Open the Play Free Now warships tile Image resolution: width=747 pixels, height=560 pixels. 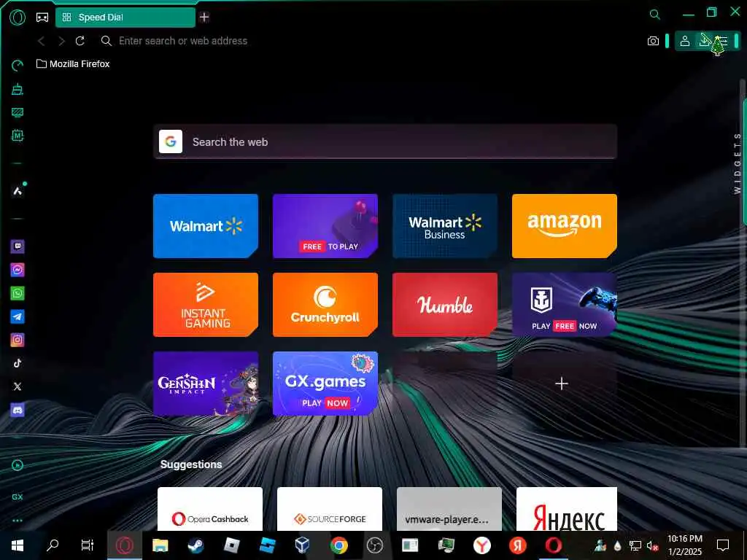565,305
